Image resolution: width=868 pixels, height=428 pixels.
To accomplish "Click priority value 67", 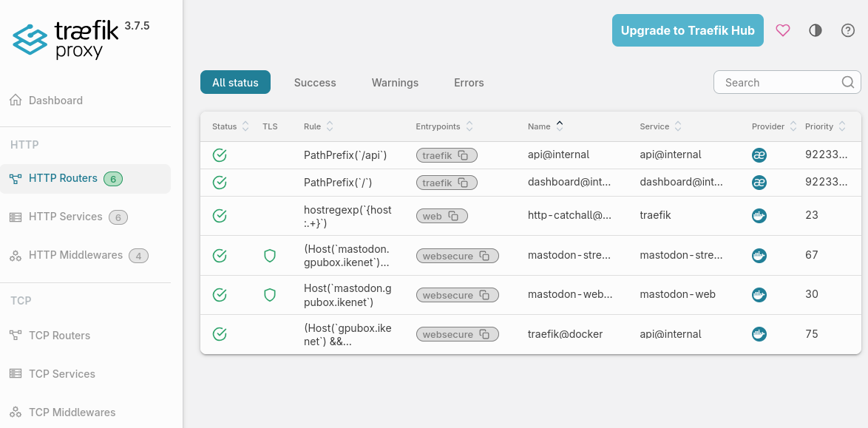I will 812,255.
